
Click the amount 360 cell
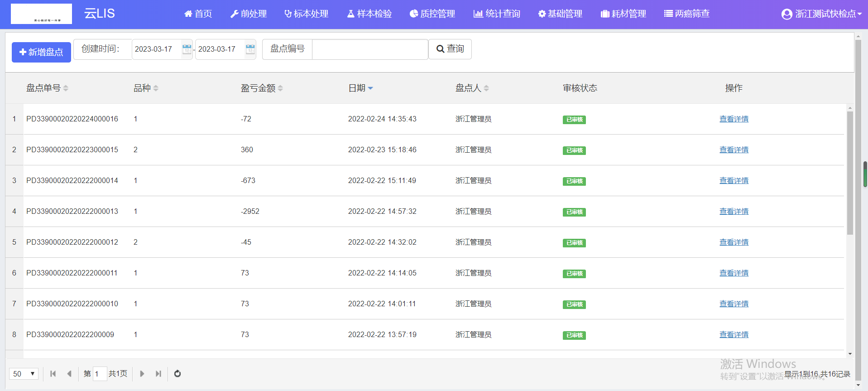pos(247,150)
